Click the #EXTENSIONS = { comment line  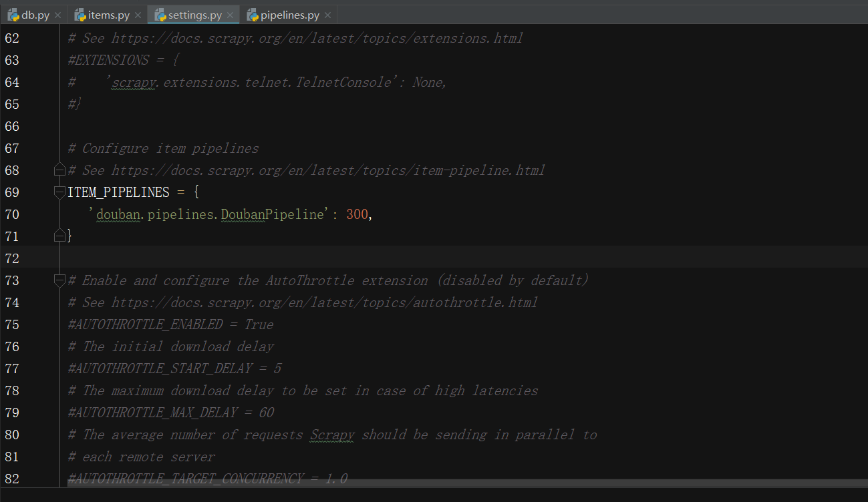click(123, 60)
